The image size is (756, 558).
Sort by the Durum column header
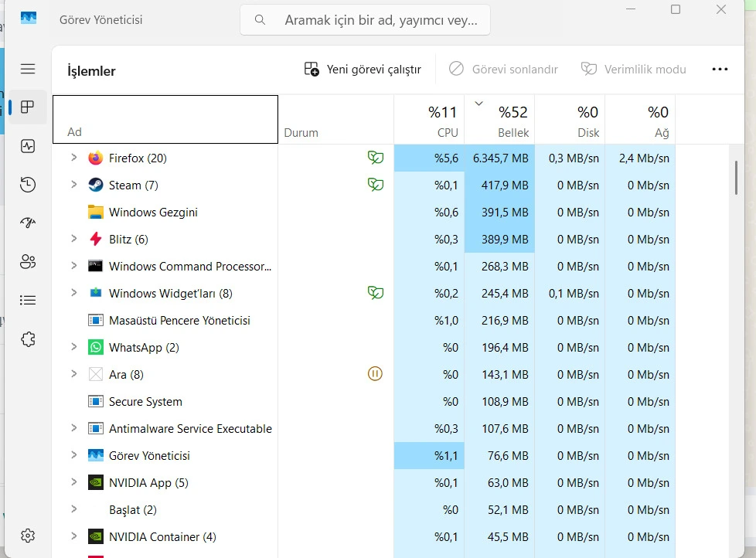point(336,120)
